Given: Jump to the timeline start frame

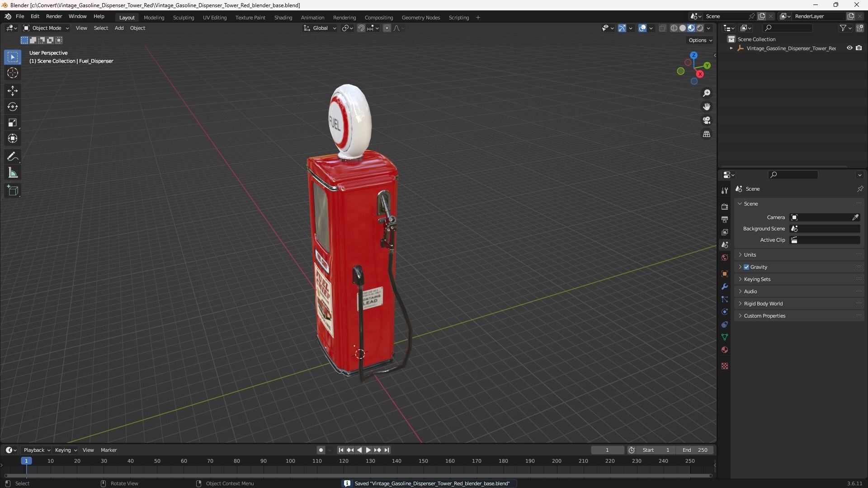Looking at the screenshot, I should click(x=341, y=450).
